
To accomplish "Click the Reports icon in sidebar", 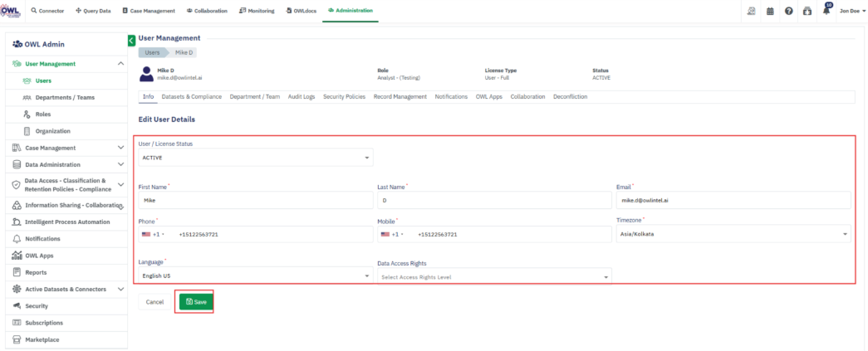I will [17, 272].
